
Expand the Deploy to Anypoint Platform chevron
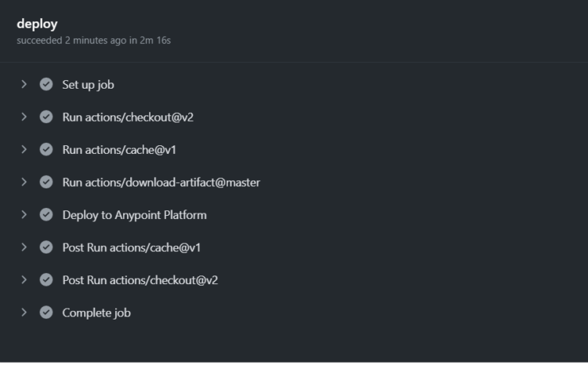24,214
